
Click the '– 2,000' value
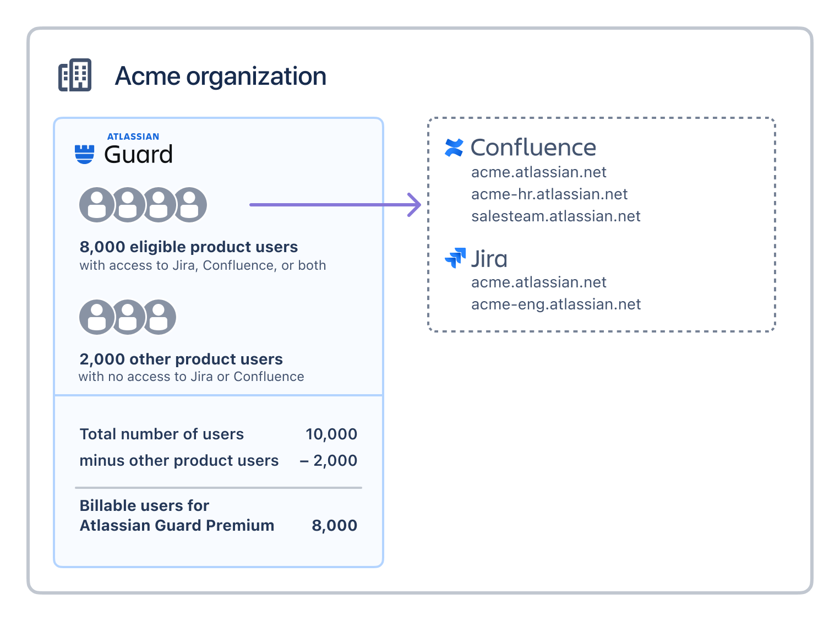329,461
